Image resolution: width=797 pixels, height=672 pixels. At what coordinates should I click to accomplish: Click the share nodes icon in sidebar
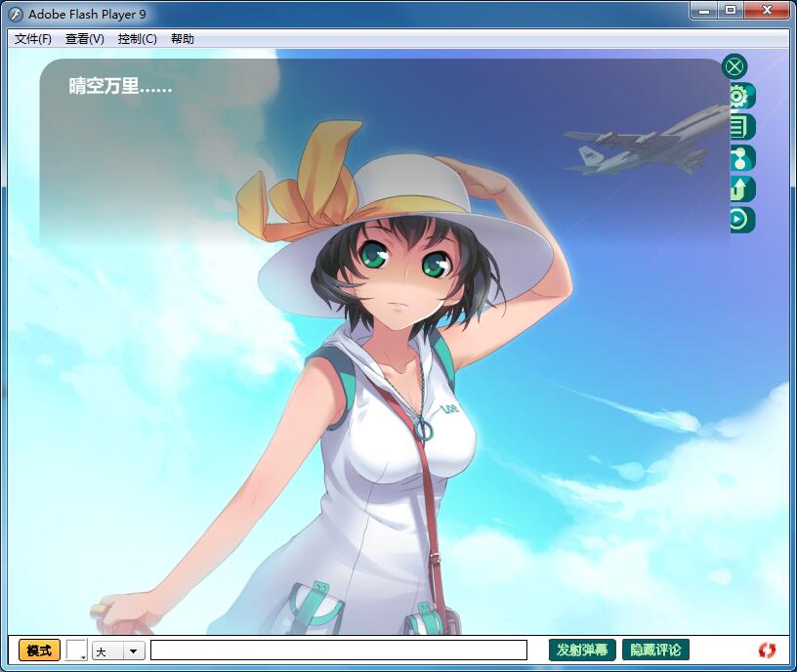(742, 158)
